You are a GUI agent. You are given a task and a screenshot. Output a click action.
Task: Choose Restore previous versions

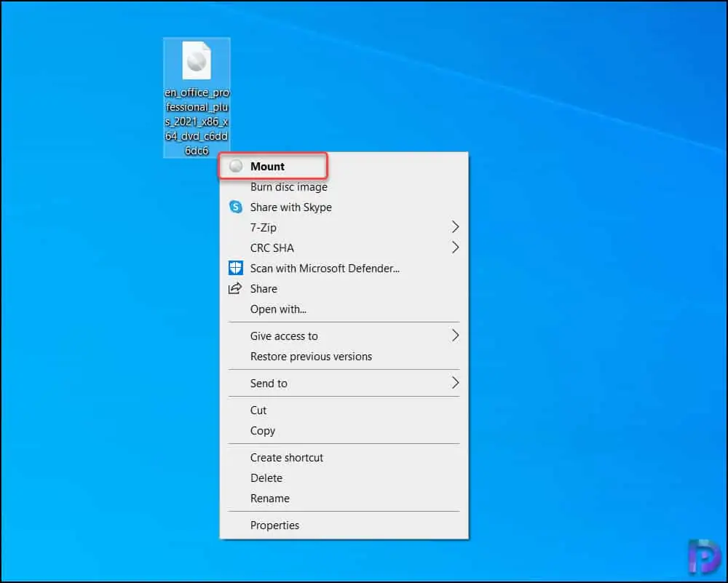[344, 357]
